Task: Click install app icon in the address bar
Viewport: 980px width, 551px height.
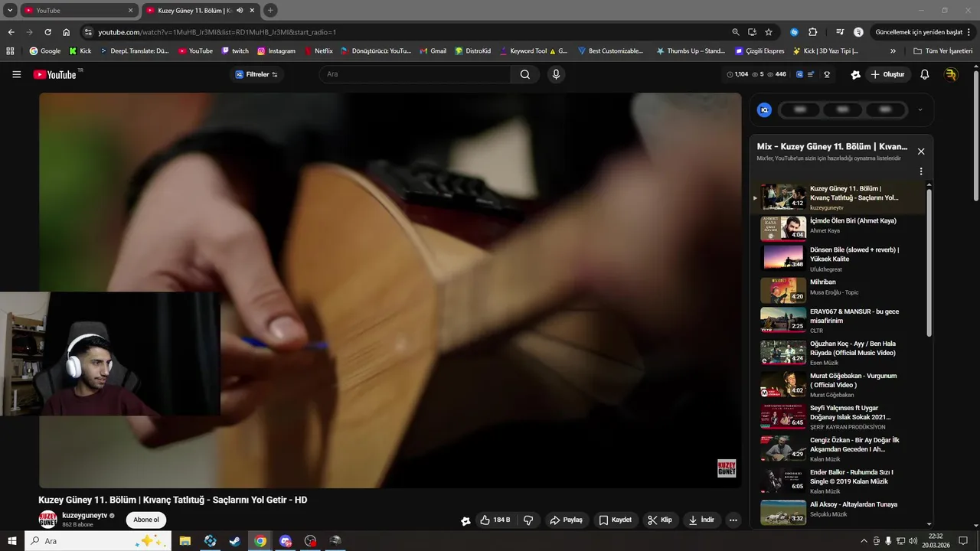Action: [x=752, y=32]
